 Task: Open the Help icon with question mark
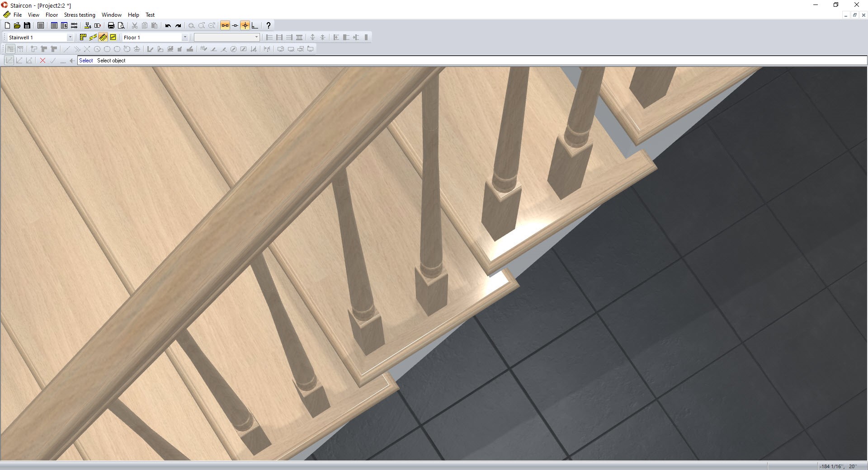pos(268,26)
